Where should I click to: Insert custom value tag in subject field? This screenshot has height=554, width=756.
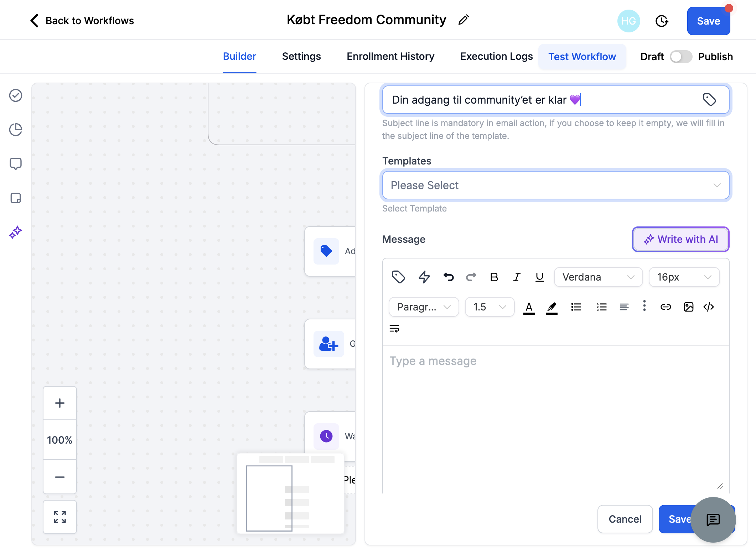(x=709, y=100)
